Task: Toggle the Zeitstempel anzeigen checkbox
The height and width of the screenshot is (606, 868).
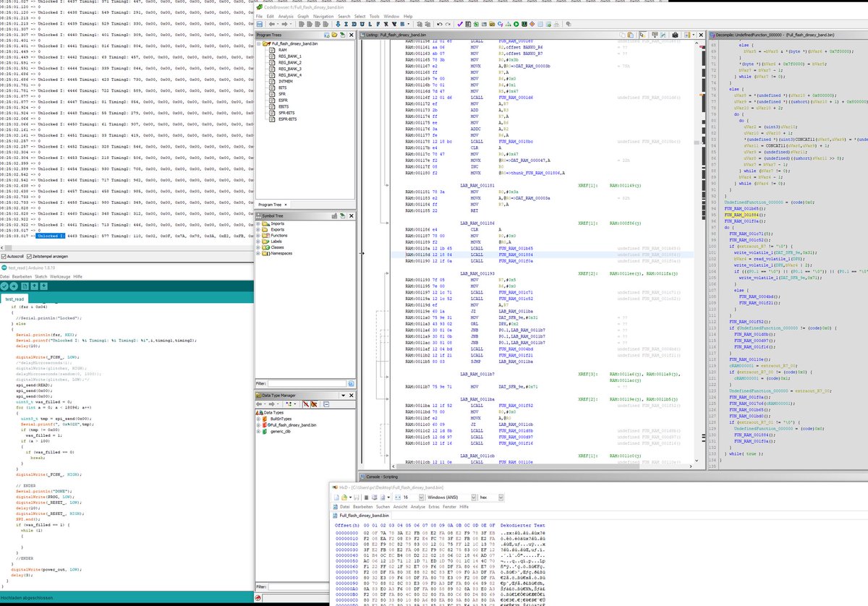Action: (29, 257)
